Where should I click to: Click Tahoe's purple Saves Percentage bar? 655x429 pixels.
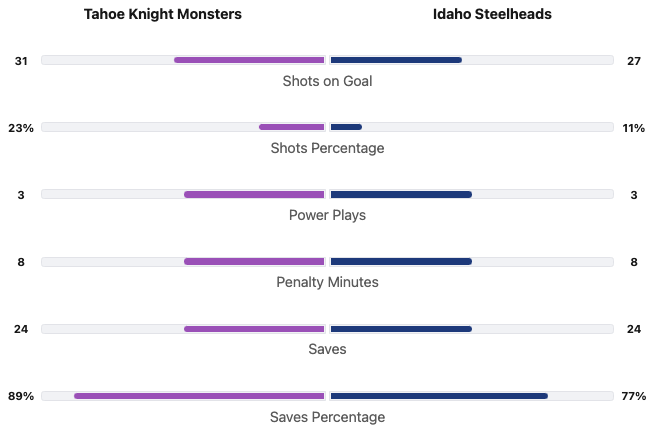click(x=199, y=396)
